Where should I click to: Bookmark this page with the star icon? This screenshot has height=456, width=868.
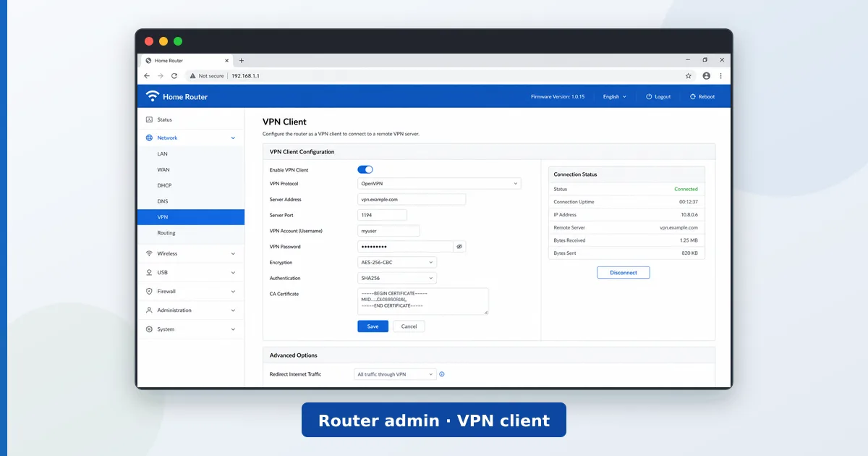689,76
